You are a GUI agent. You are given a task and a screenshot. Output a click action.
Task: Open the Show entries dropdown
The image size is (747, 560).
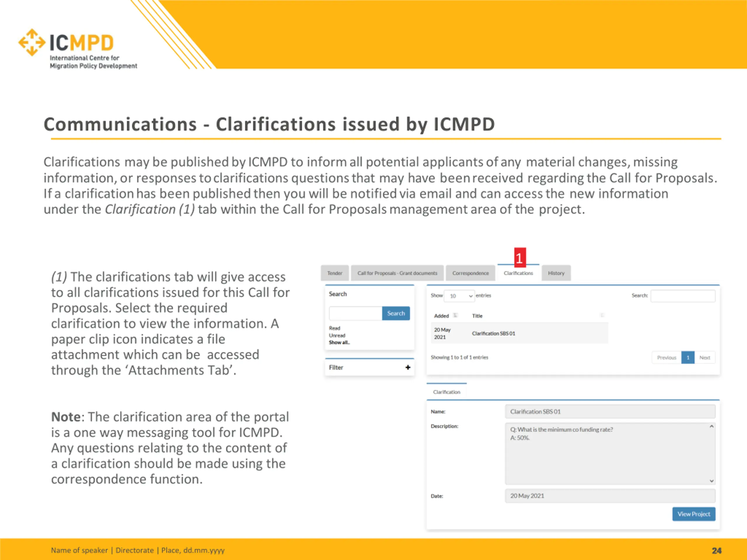pos(459,296)
